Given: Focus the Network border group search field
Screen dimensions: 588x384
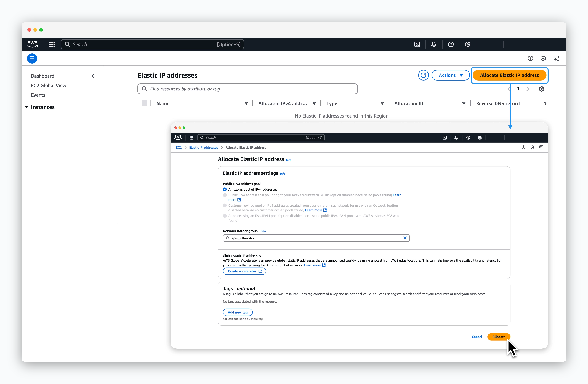Looking at the screenshot, I should click(316, 238).
